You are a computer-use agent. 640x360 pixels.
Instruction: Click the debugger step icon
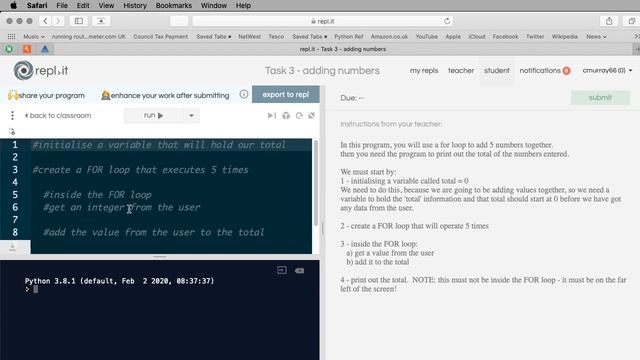271,116
